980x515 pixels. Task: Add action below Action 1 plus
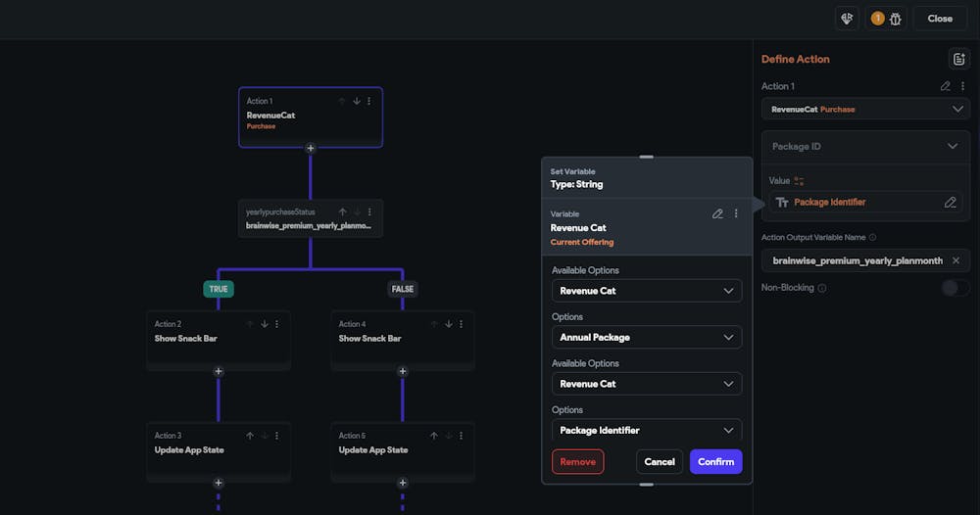[311, 148]
